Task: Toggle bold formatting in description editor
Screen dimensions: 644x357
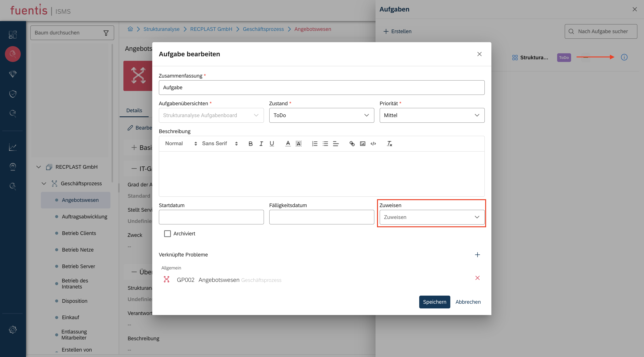Action: coord(251,144)
